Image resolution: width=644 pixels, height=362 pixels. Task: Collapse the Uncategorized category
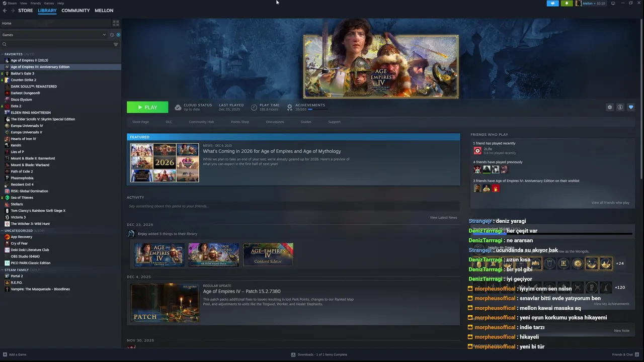click(2, 230)
